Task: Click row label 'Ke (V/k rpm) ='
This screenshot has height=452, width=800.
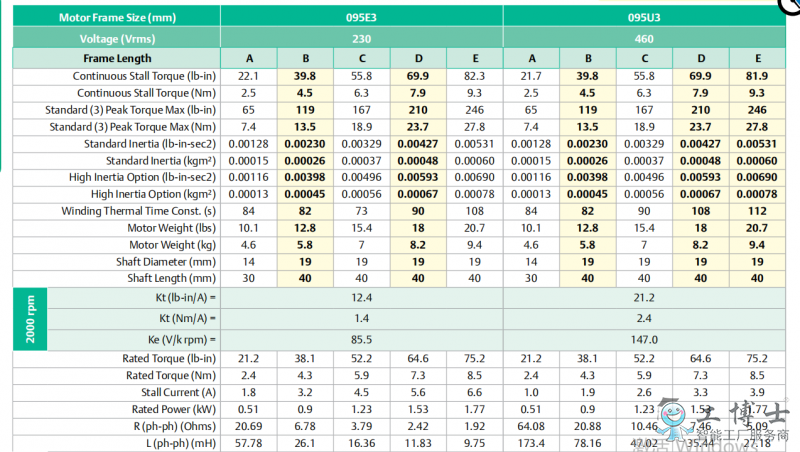Action: tap(182, 340)
